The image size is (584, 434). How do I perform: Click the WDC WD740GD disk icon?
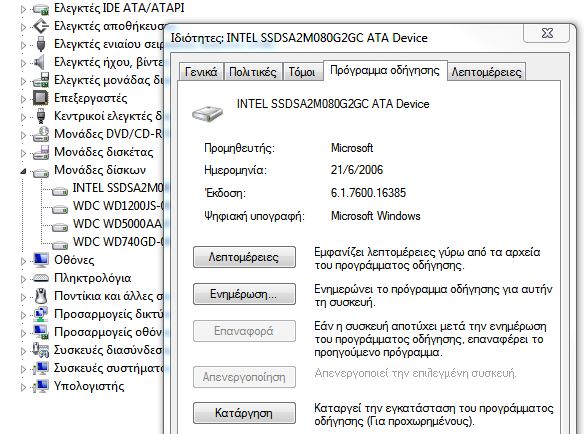60,245
